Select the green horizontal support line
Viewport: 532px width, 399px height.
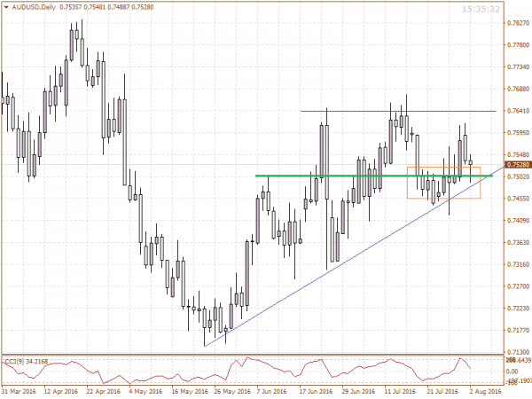(x=355, y=176)
